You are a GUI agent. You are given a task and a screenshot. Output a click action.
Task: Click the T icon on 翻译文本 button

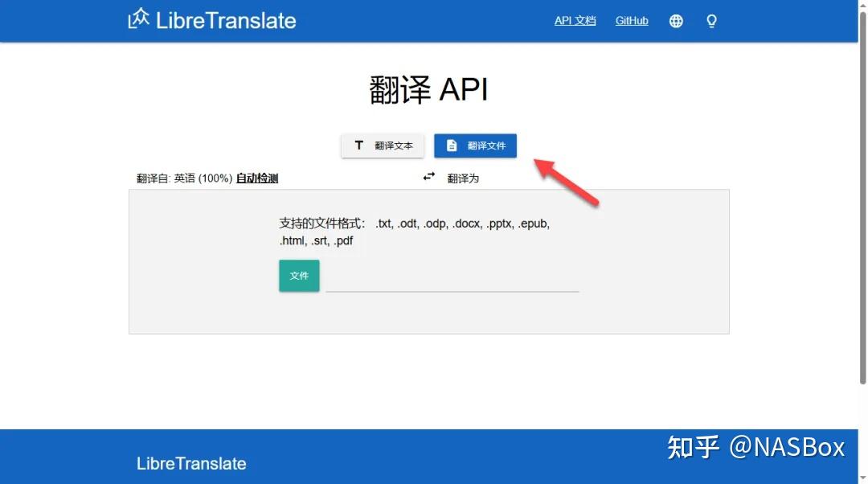click(x=359, y=146)
